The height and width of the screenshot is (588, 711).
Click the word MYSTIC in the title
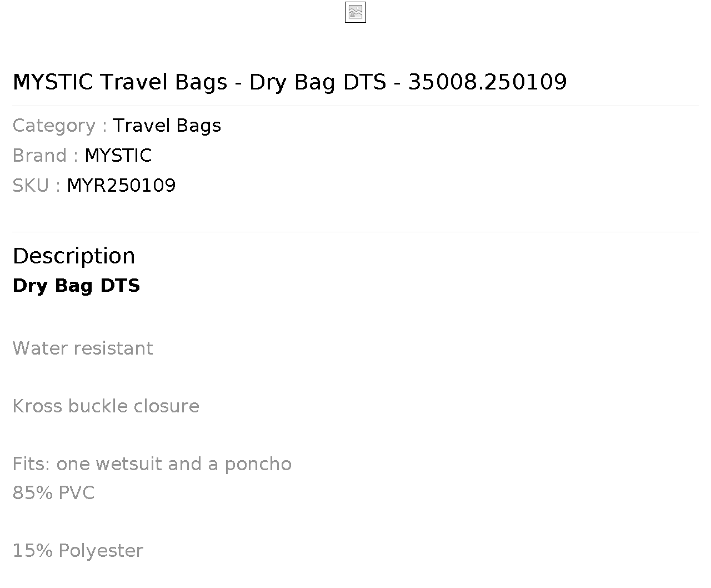53,82
